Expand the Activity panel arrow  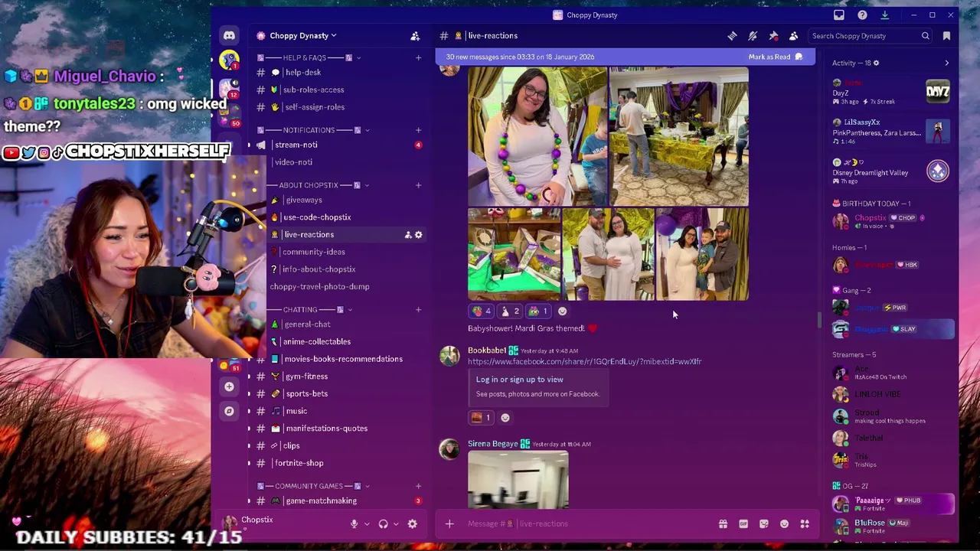click(946, 63)
